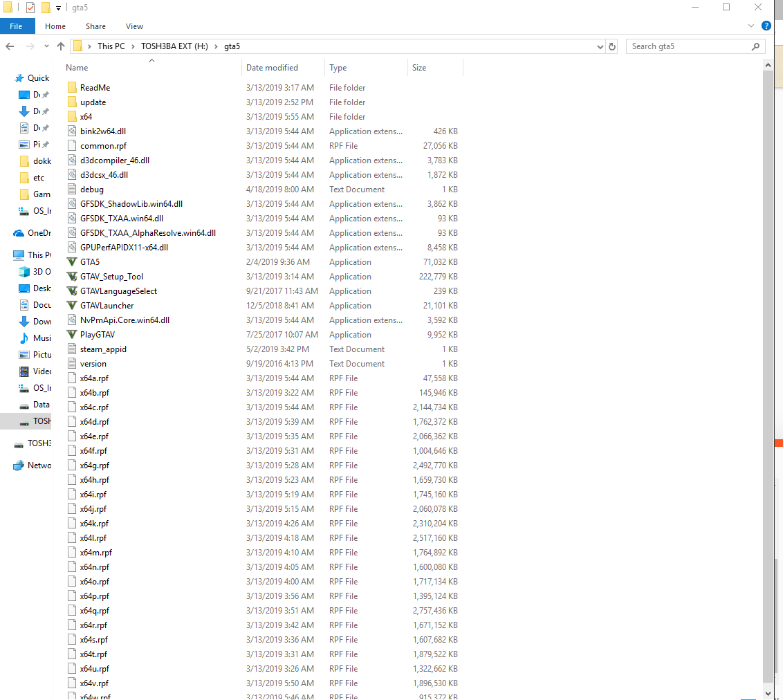Select the file x64v.rpf

[94, 683]
